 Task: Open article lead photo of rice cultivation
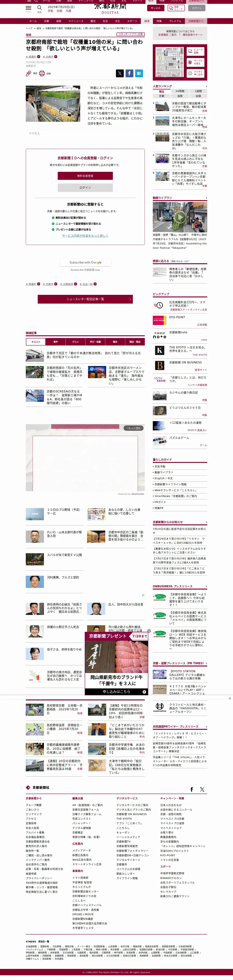click(x=53, y=103)
